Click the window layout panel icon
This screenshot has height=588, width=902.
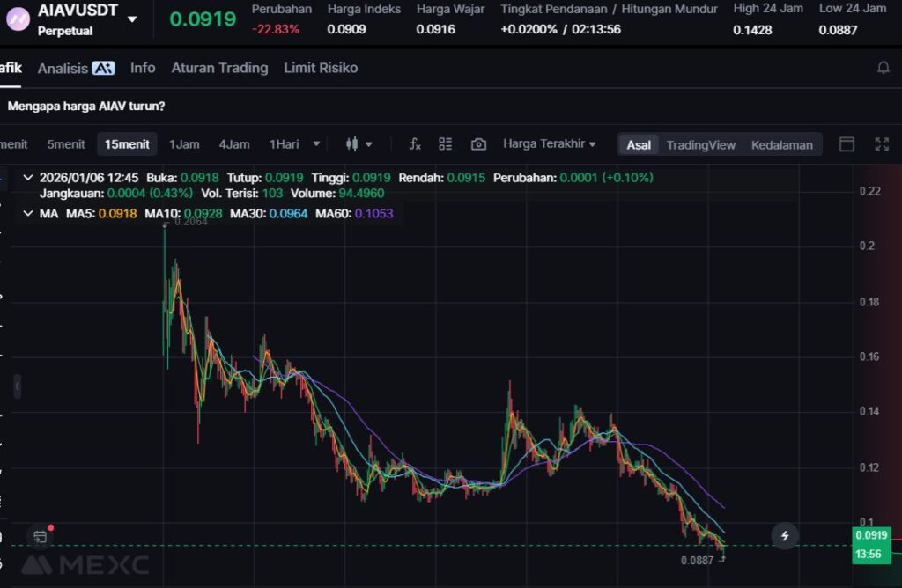(847, 144)
